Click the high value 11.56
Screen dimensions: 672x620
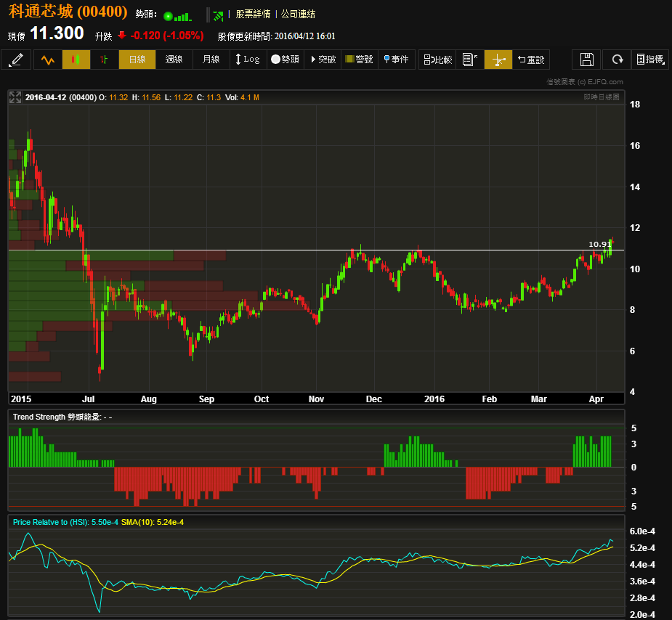(151, 97)
